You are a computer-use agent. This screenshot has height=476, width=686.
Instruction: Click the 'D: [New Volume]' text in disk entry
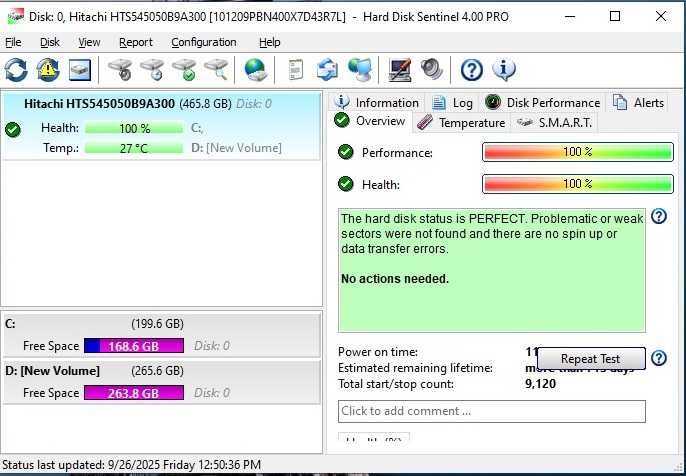pos(236,148)
